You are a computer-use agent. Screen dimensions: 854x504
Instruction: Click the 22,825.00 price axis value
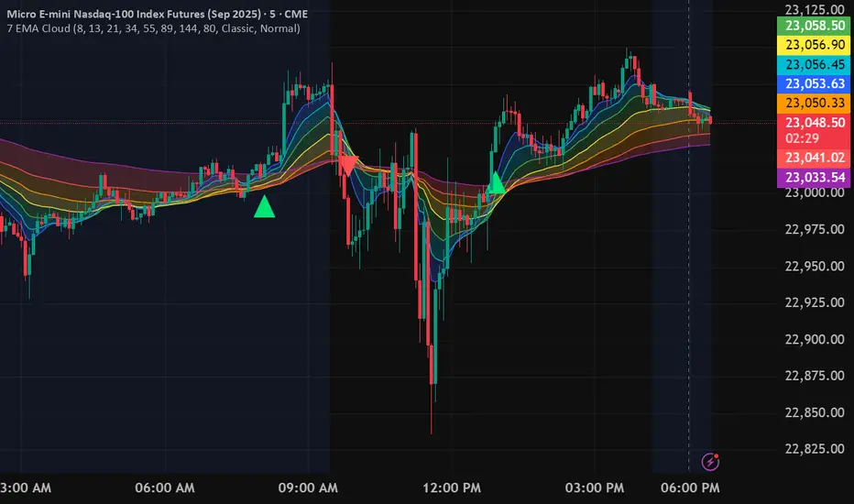[815, 448]
